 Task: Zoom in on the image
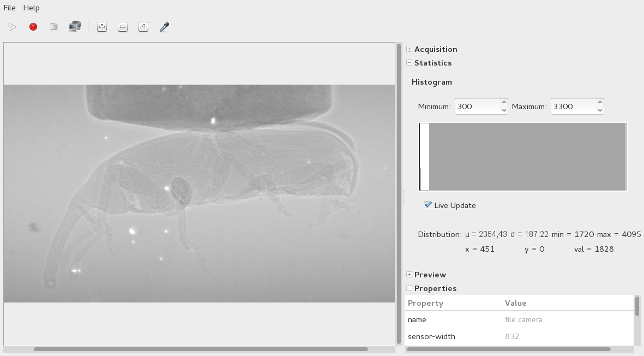coord(102,27)
